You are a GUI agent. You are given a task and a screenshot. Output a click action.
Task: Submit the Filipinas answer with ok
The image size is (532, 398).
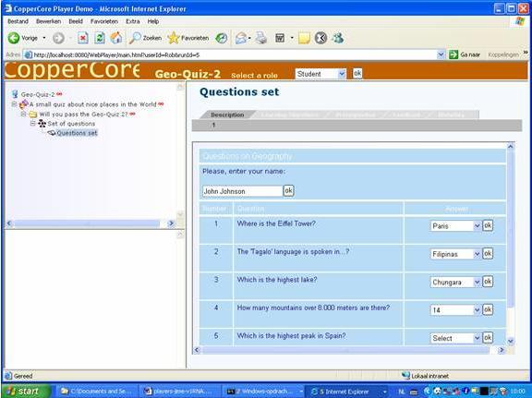point(488,254)
